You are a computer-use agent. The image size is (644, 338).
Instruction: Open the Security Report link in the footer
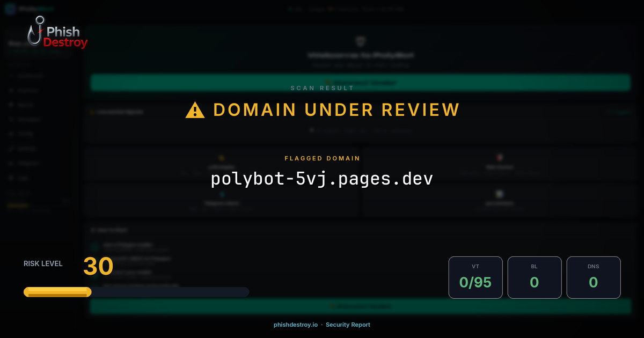click(348, 325)
